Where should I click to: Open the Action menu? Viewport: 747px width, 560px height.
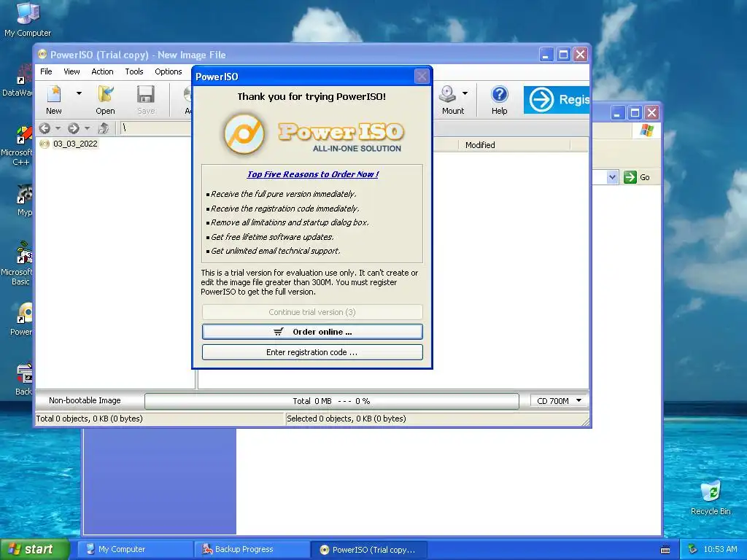(102, 71)
